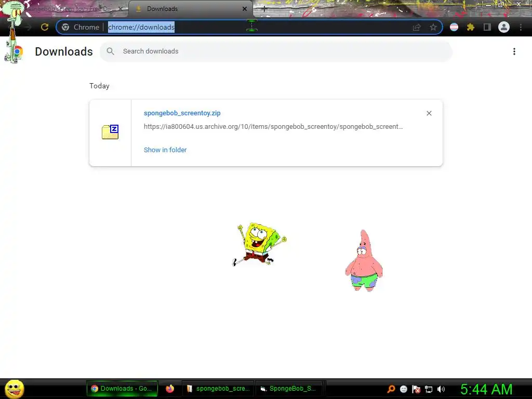This screenshot has height=399, width=532.
Task: Open the share page icon
Action: tap(417, 27)
